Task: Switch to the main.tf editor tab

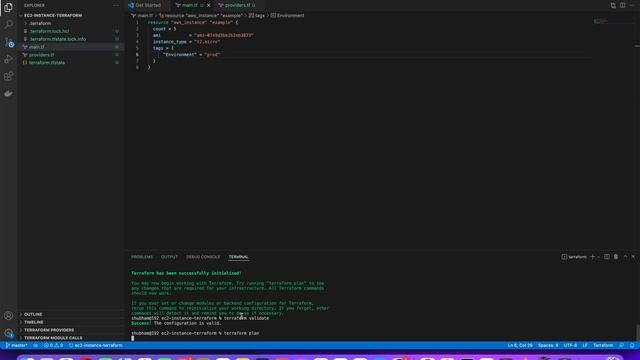Action: coord(189,5)
